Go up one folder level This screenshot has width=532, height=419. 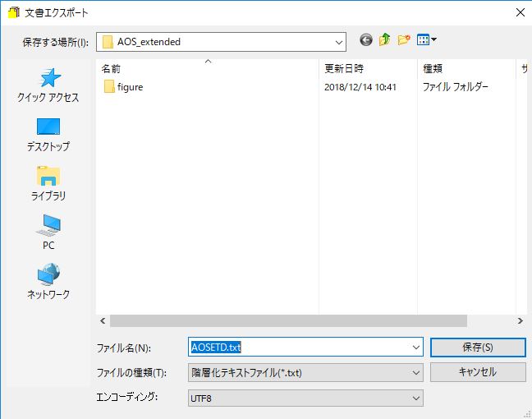click(384, 40)
